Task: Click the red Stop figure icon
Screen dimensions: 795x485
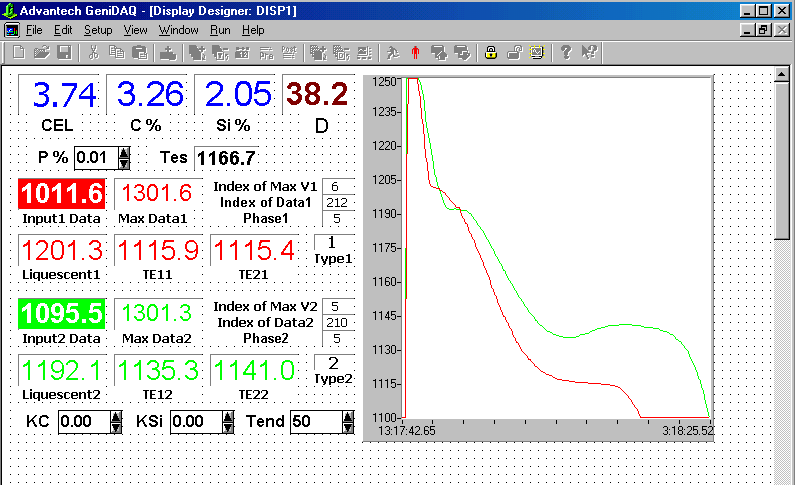Action: pyautogui.click(x=416, y=52)
